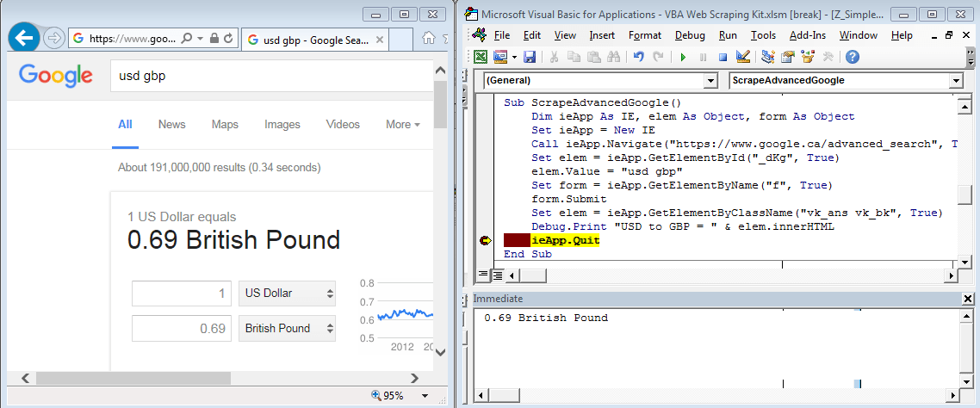Viewport: 980px width, 408px height.
Task: Click the View Microsoft Excel toolbar icon
Action: click(480, 57)
